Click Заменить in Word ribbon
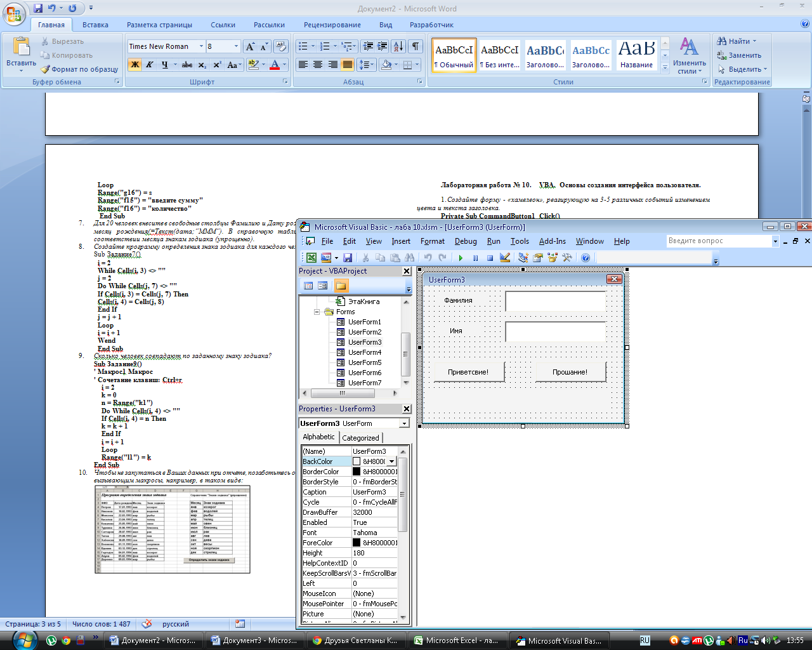The height and width of the screenshot is (650, 812). coord(739,55)
